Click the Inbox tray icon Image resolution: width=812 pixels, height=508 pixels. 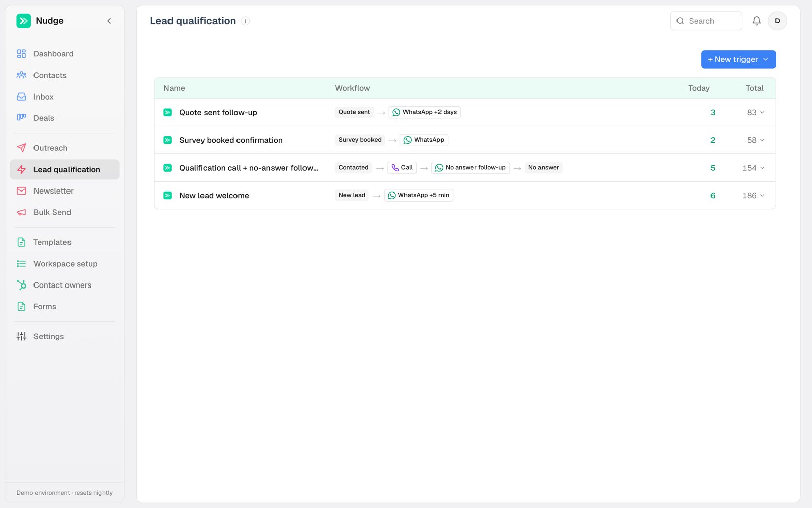tap(21, 97)
